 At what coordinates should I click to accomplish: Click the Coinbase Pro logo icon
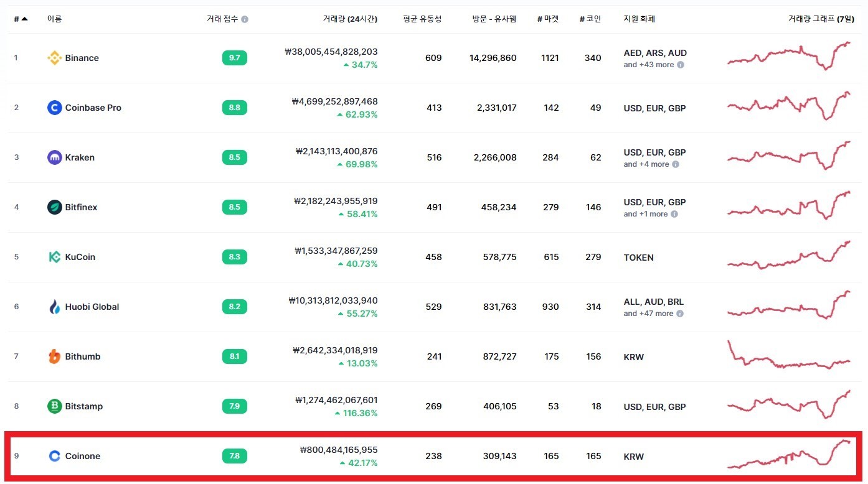pyautogui.click(x=55, y=108)
